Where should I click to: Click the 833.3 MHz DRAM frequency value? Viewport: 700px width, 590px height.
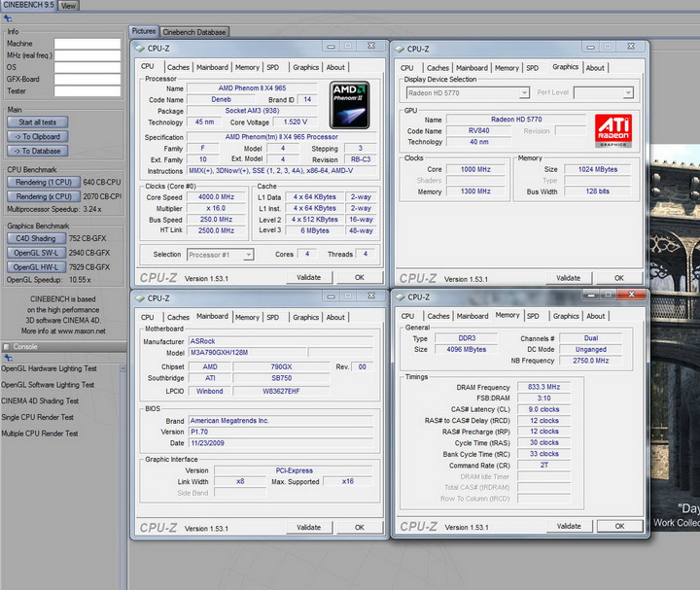point(543,387)
